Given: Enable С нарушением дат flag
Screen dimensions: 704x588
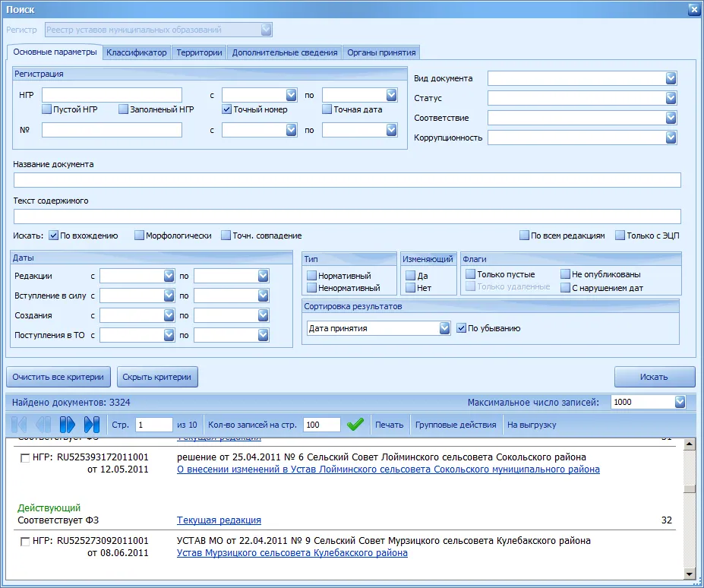Looking at the screenshot, I should [565, 287].
